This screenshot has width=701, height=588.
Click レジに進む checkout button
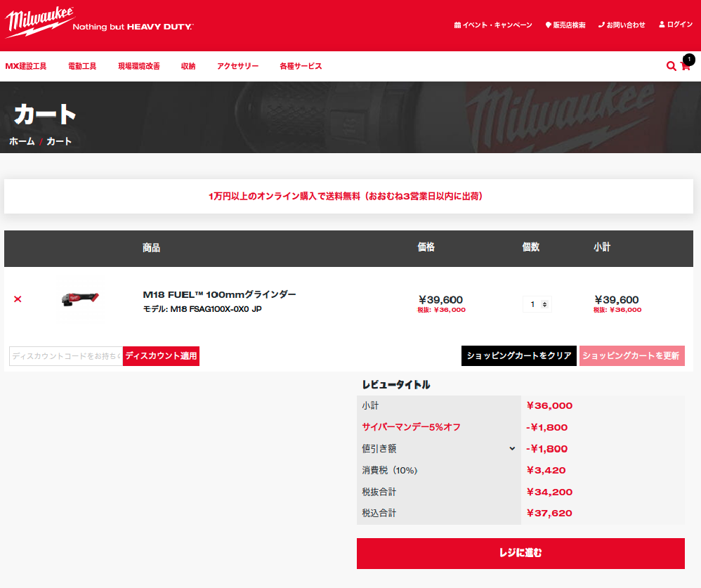tap(520, 553)
